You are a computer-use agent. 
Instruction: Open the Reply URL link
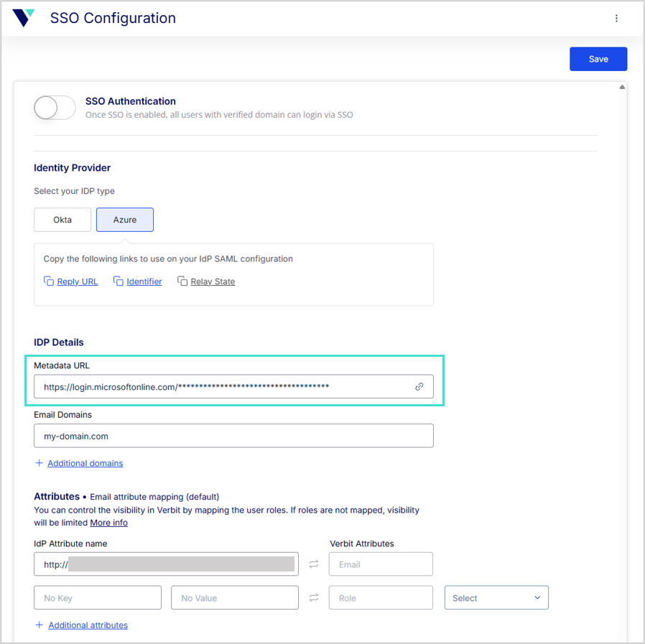[x=77, y=281]
